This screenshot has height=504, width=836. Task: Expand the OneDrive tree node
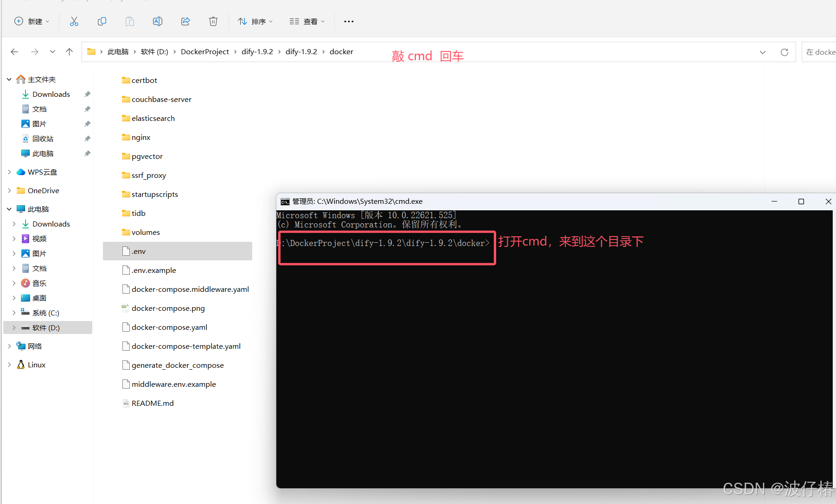[x=9, y=190]
